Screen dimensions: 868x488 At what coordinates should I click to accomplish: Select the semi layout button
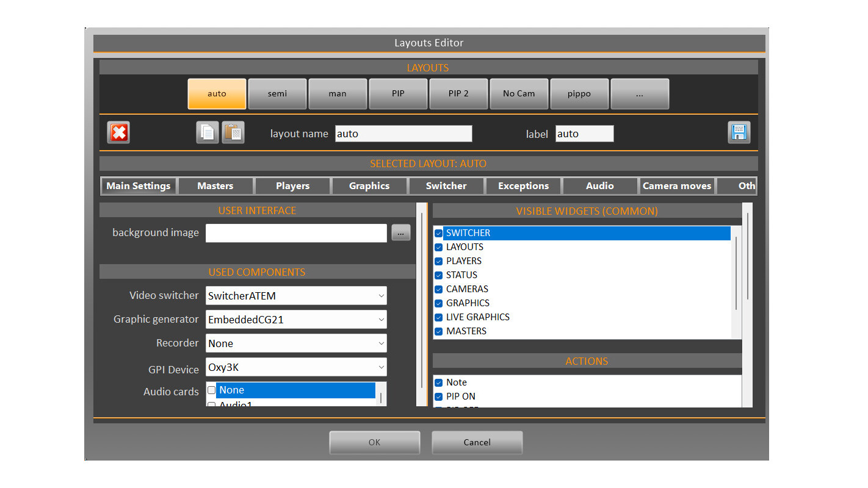277,94
